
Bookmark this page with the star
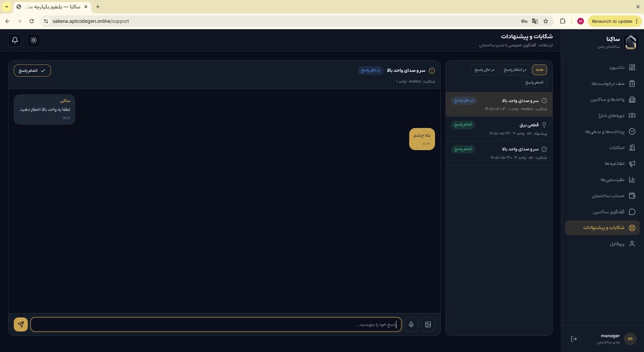click(x=546, y=21)
